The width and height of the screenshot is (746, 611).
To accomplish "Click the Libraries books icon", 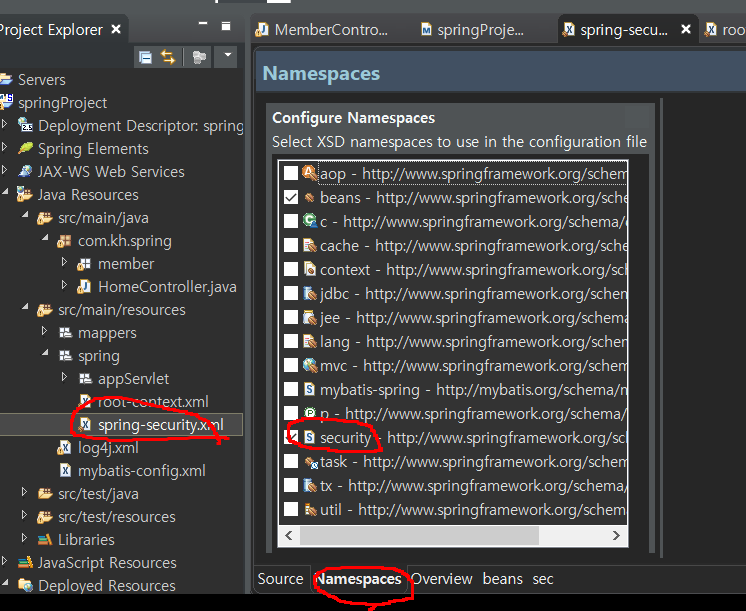I will pyautogui.click(x=45, y=540).
